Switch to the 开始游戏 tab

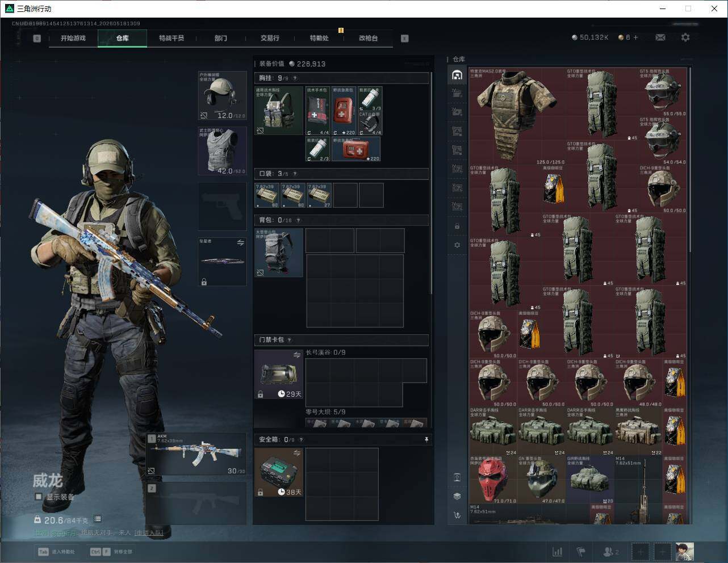tap(73, 38)
